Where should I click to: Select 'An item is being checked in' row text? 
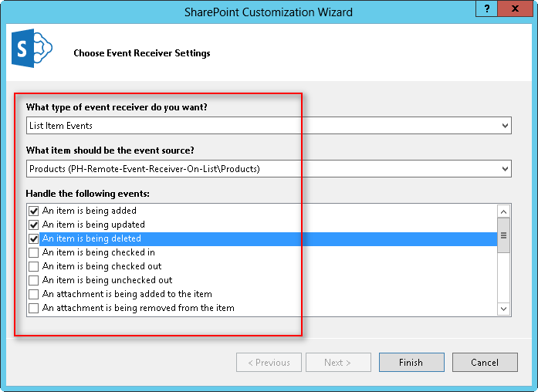(98, 252)
